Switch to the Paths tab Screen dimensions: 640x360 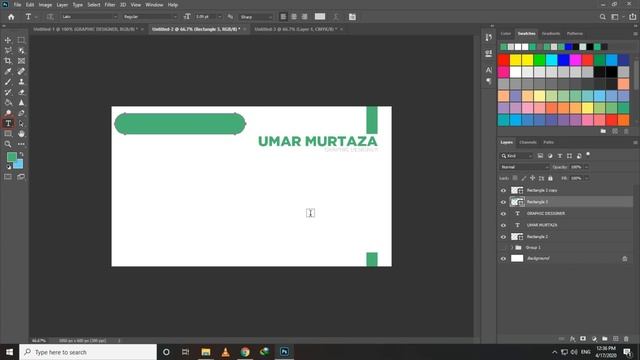(x=549, y=142)
